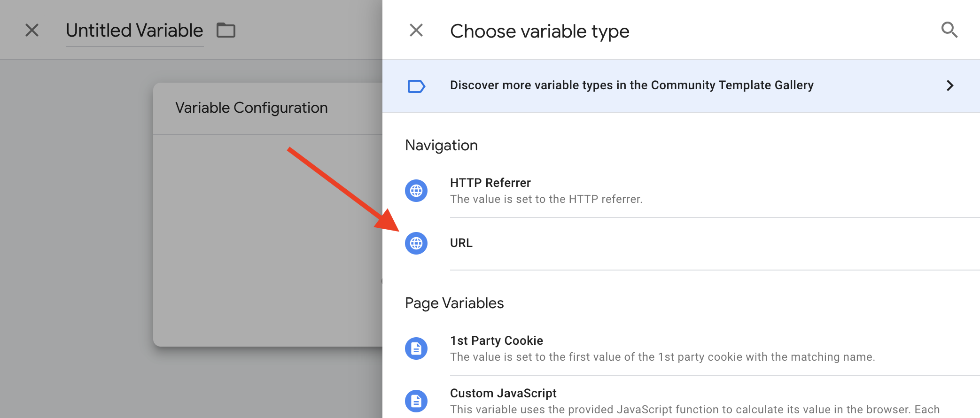Select the URL globe icon
Image resolution: width=980 pixels, height=418 pixels.
pos(416,243)
